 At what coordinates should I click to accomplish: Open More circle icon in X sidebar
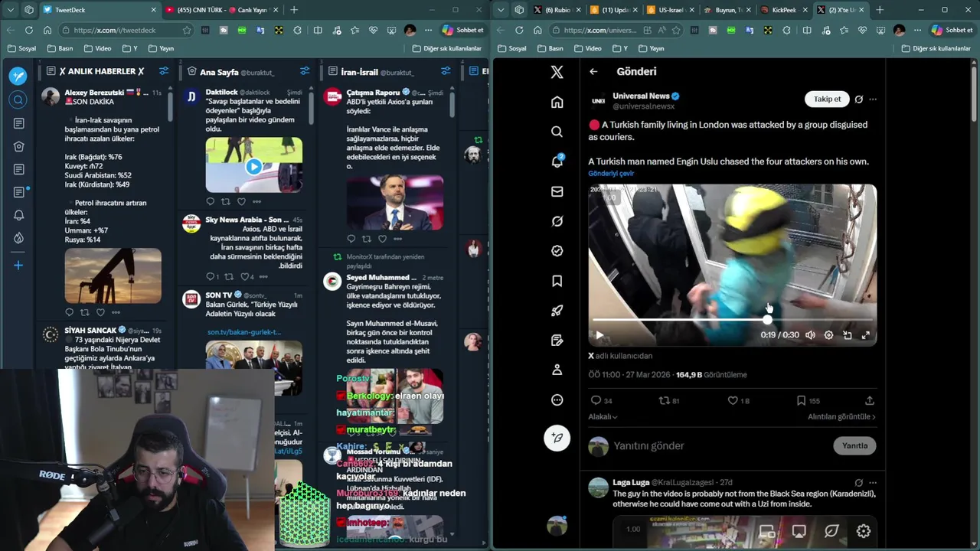(x=557, y=399)
